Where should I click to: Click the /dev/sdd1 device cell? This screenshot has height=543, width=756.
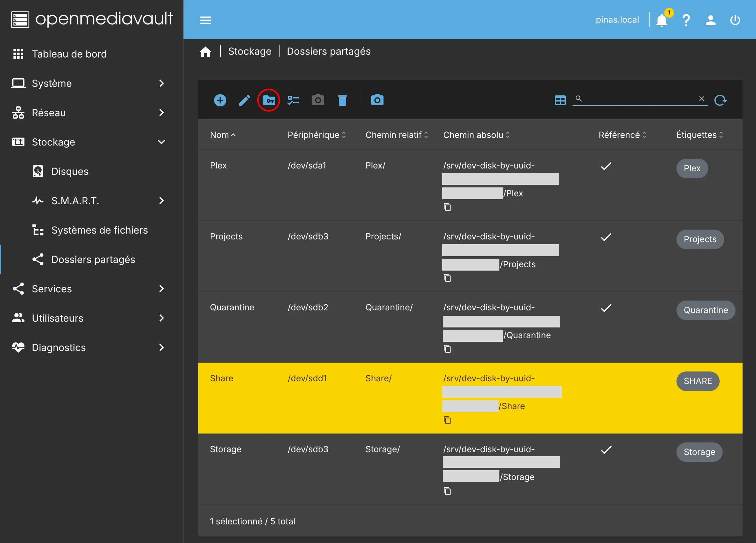tap(307, 378)
